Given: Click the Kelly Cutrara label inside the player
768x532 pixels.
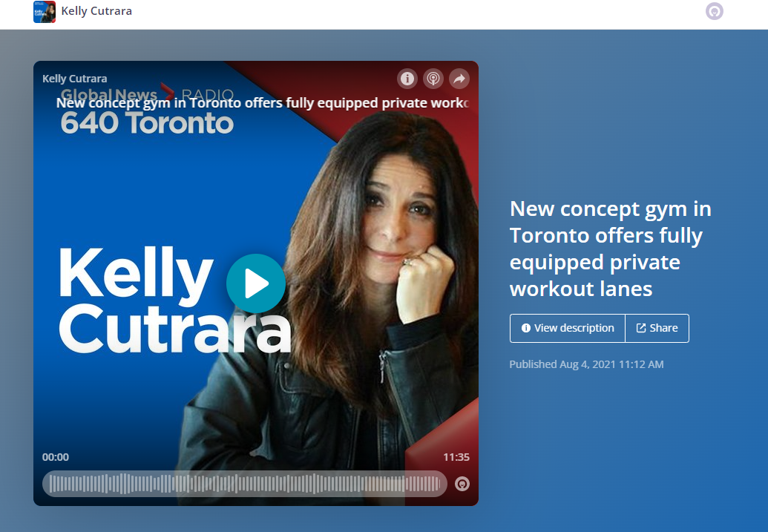Looking at the screenshot, I should (74, 79).
